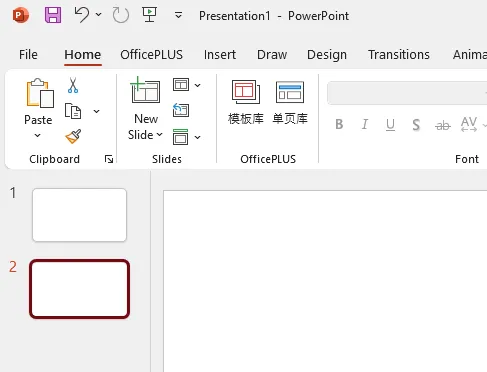
Task: Copy using the clipboard copy icon
Action: point(73,111)
